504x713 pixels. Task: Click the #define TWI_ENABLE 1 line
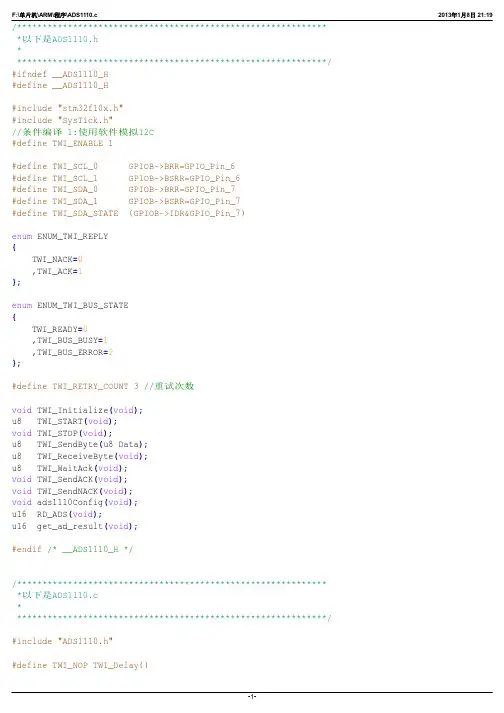point(62,143)
